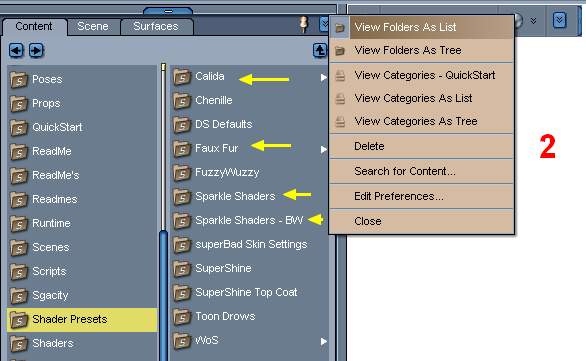Click the blue vertical scrollbar thumb
The image size is (586, 361).
point(163,295)
